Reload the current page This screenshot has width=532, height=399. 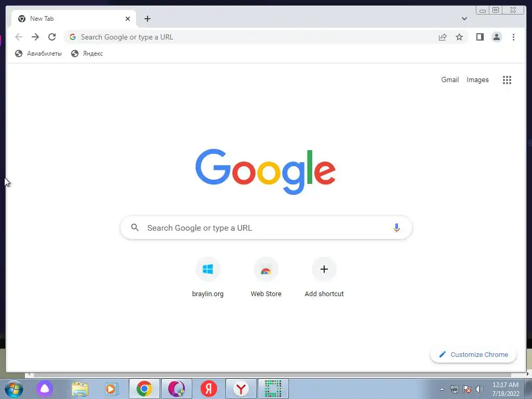(52, 37)
